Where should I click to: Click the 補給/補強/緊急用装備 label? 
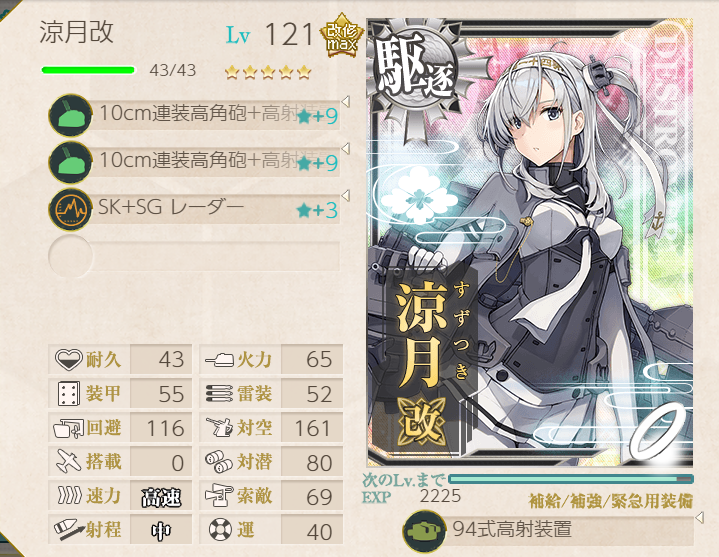[610, 501]
